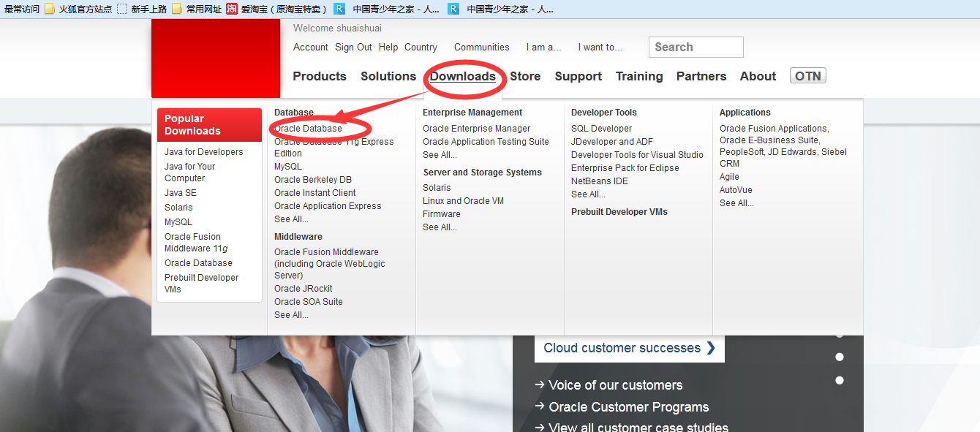This screenshot has width=980, height=432.
Task: Click See All under Middleware
Action: tap(291, 315)
